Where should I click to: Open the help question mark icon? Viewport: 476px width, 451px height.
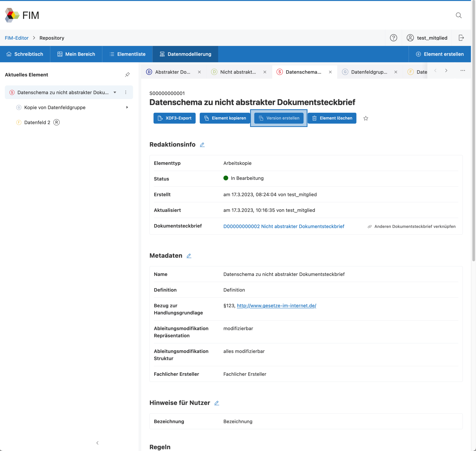click(393, 38)
